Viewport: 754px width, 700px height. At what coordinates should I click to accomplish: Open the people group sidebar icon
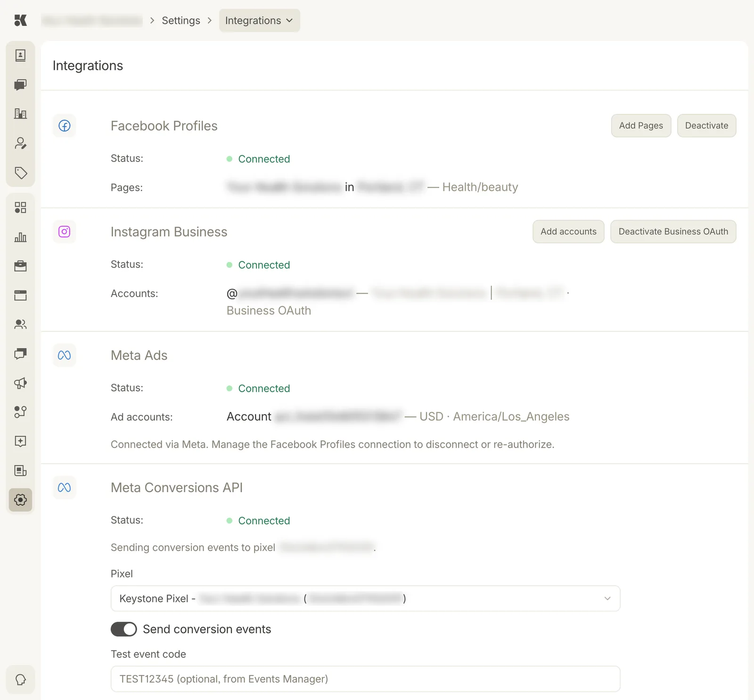(x=20, y=324)
